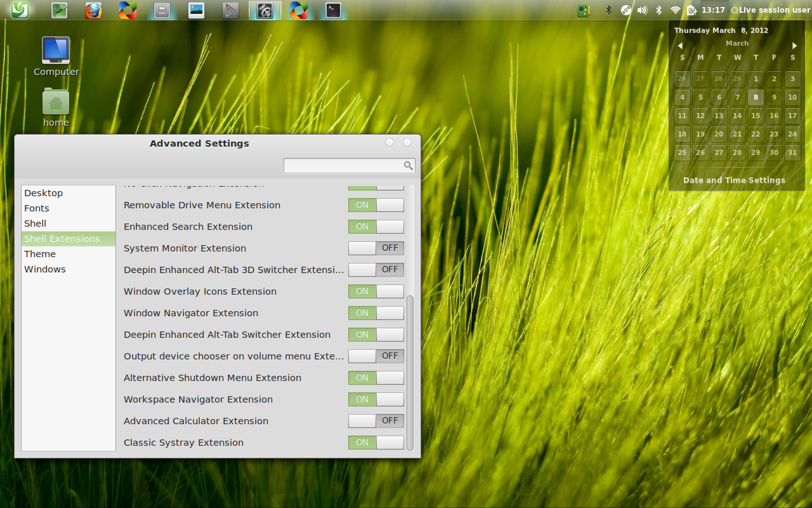
Task: Launch Firefox from the taskbar
Action: click(93, 10)
